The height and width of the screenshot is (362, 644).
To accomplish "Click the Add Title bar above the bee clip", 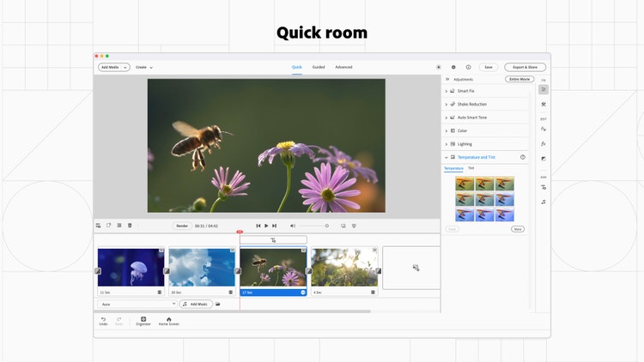I will [x=273, y=240].
